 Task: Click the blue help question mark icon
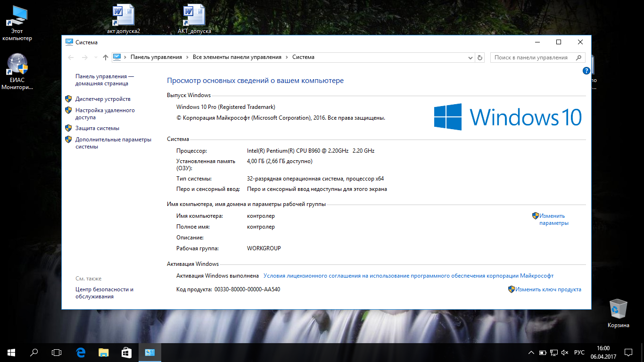[x=586, y=71]
